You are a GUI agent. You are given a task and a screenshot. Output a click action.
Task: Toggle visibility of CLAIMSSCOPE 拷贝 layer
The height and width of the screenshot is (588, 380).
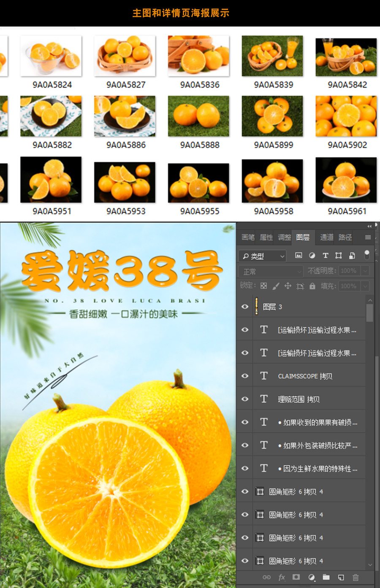tap(245, 376)
